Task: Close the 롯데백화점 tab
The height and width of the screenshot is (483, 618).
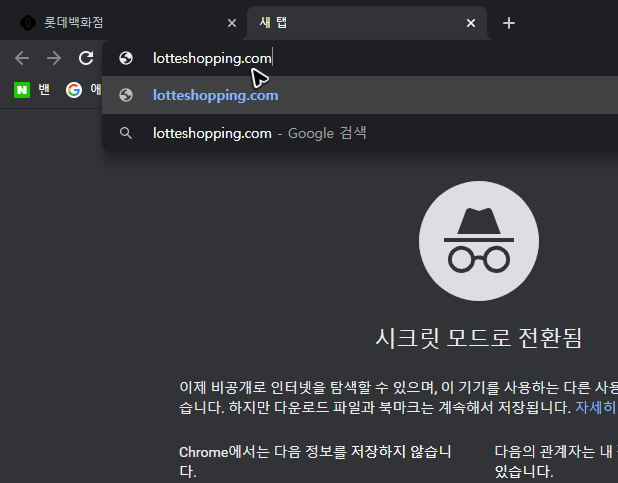Action: tap(232, 23)
